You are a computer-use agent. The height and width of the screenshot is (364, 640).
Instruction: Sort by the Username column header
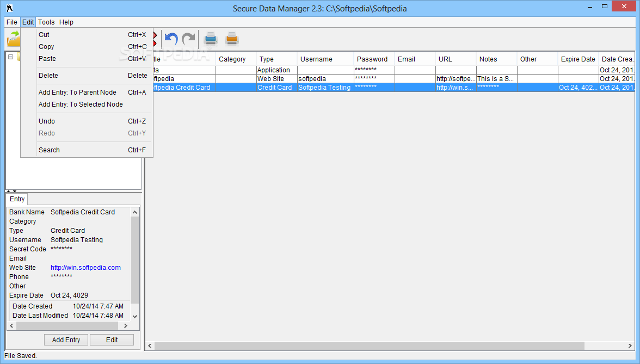click(x=325, y=59)
